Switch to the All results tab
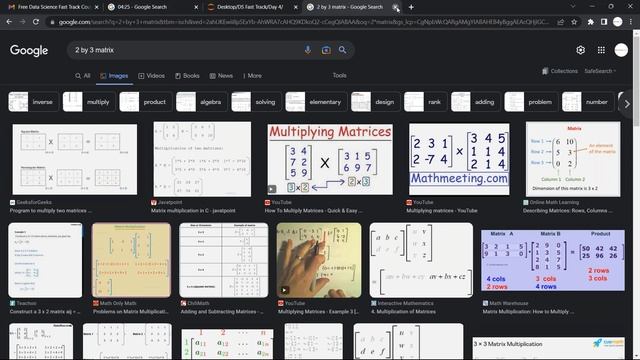 tap(83, 76)
